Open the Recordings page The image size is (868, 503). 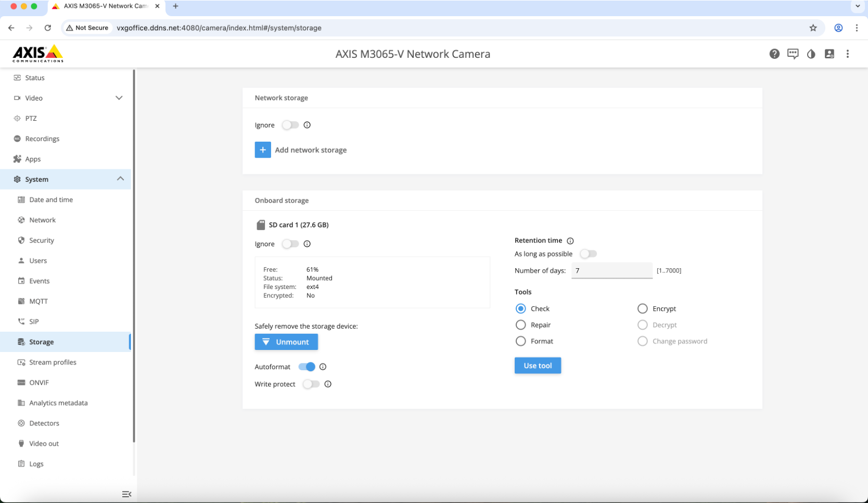(66, 139)
